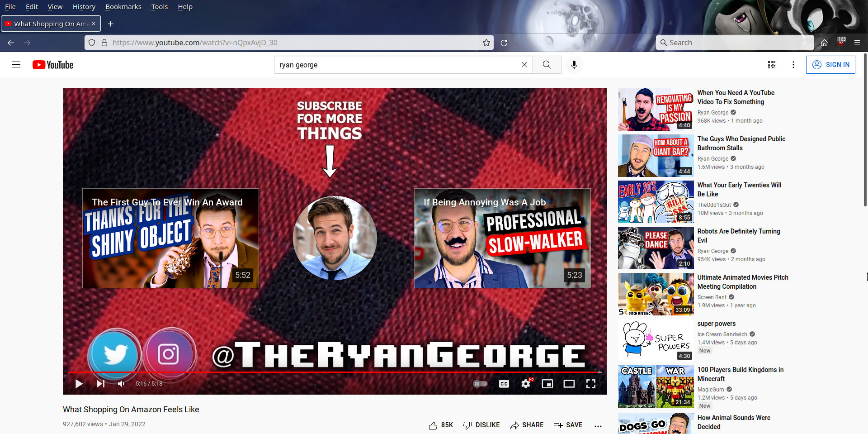Enable theater mode
This screenshot has width=868, height=434.
[569, 384]
